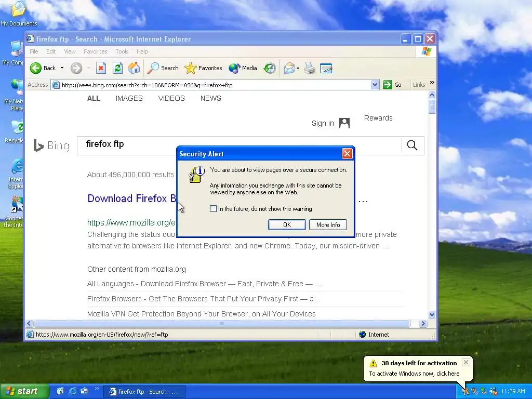Open 'Download Firefox' search result link
532x399 pixels.
tap(132, 198)
